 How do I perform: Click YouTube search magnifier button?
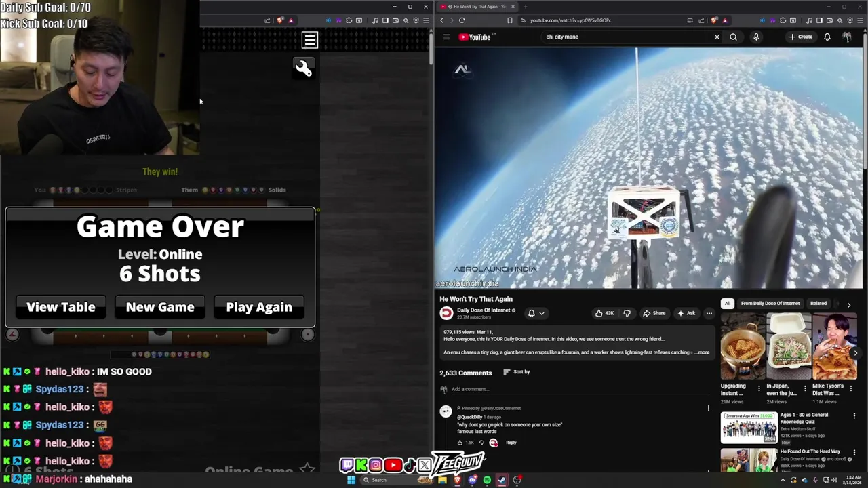(x=733, y=37)
